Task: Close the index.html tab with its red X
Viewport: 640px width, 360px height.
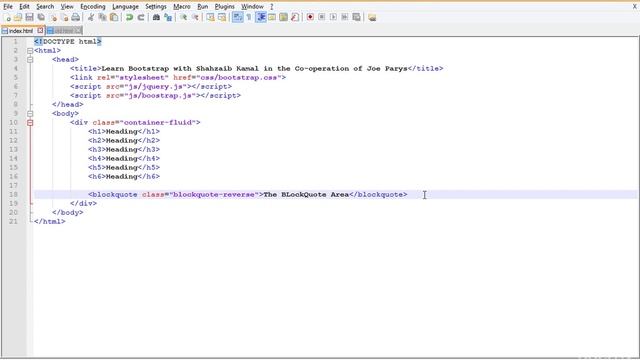Action: [x=40, y=30]
